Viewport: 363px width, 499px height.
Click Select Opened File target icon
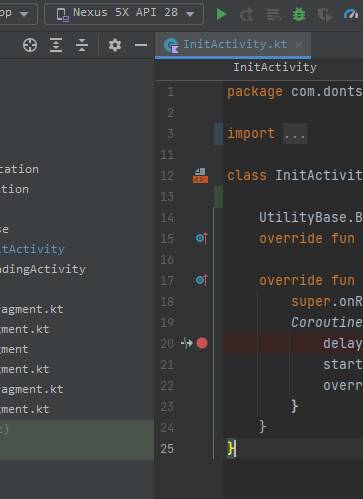[30, 45]
